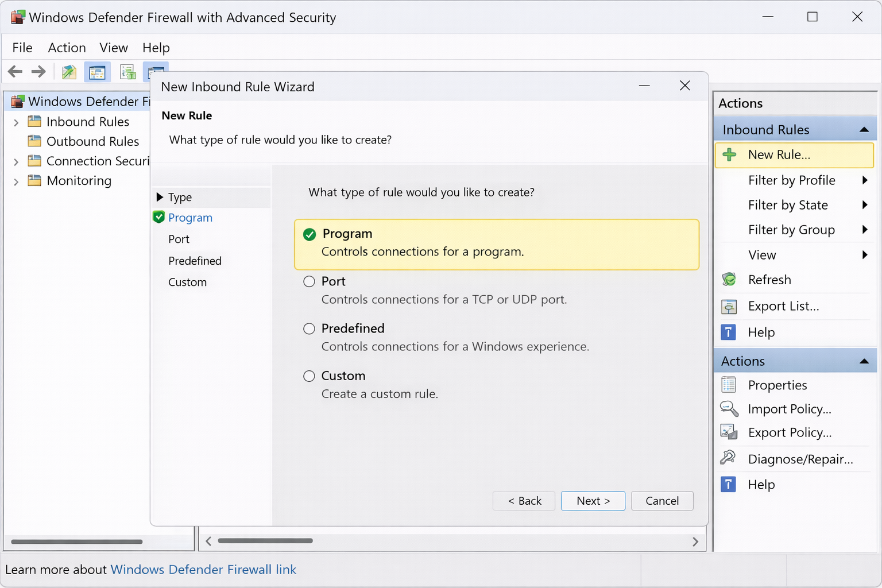Click the Refresh icon in Actions pane

point(729,280)
